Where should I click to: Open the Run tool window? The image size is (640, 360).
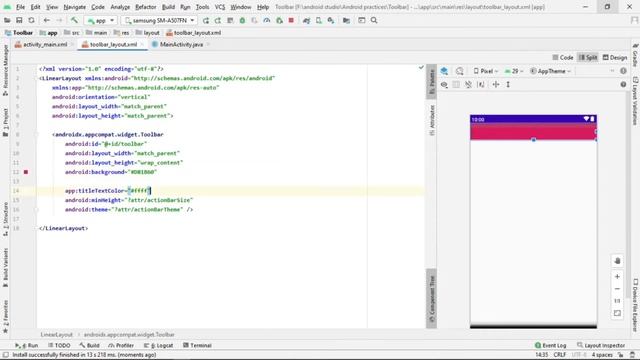pyautogui.click(x=27, y=345)
